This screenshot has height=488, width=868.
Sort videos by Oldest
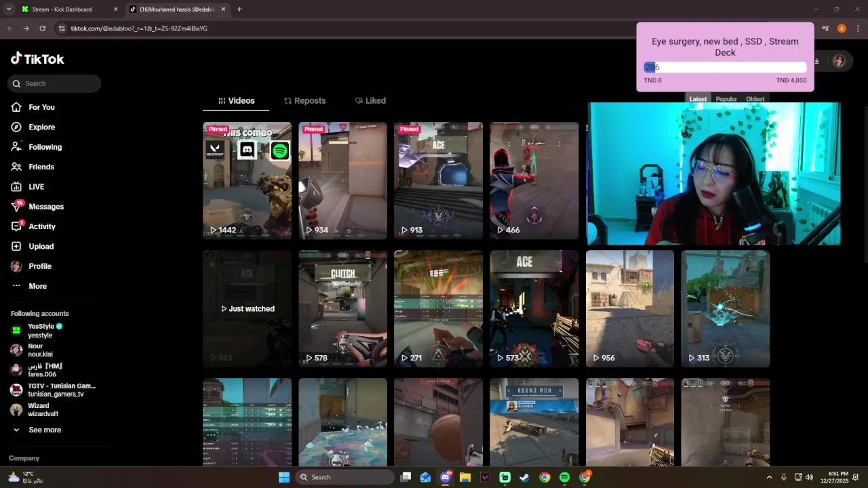point(755,99)
